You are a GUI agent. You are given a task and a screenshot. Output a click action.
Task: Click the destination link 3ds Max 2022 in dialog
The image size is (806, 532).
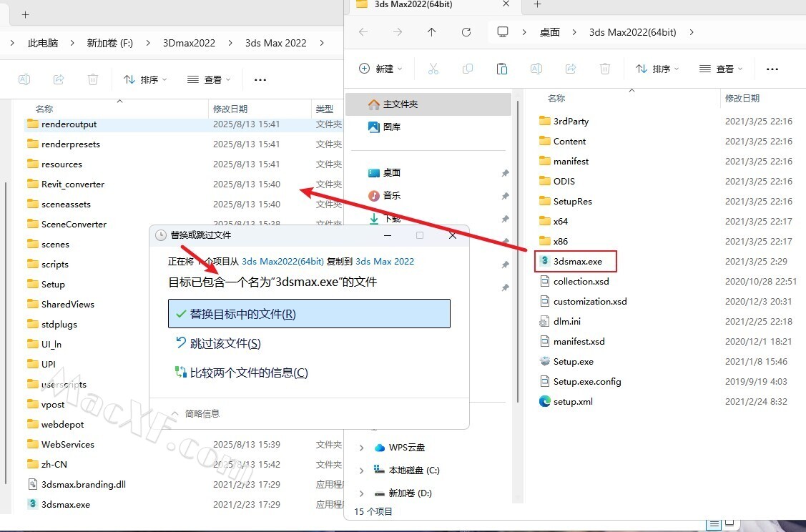click(x=385, y=261)
